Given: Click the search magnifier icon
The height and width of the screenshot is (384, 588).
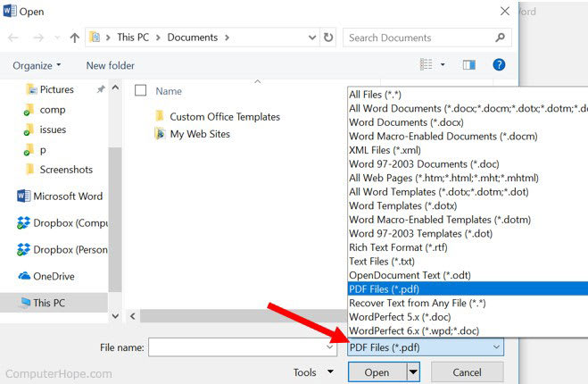Looking at the screenshot, I should pos(501,38).
